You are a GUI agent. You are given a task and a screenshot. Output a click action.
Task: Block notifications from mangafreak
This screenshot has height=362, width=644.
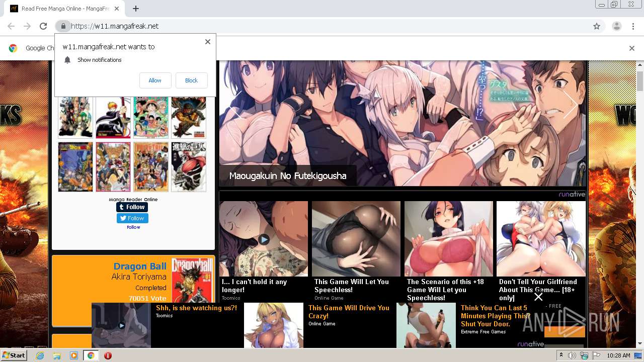191,80
